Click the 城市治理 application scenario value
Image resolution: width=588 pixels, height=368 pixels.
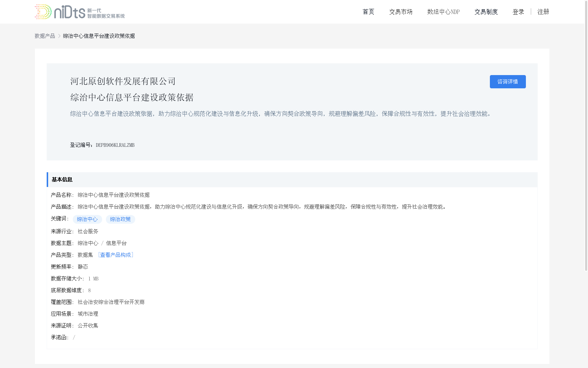pyautogui.click(x=88, y=314)
